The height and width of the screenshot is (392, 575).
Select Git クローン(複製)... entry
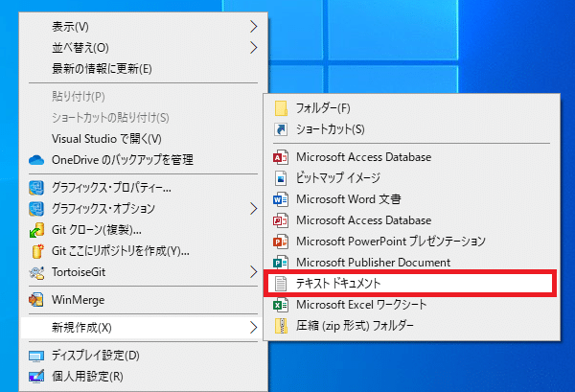click(144, 230)
